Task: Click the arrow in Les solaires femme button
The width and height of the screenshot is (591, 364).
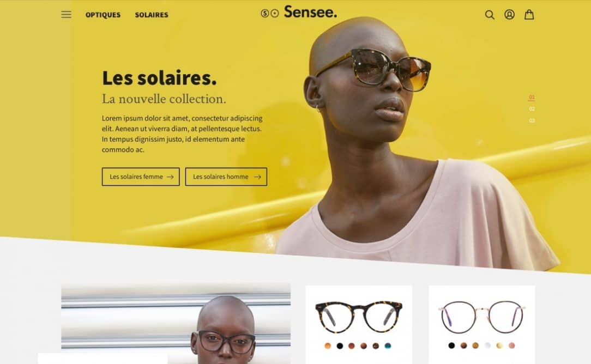Action: [x=170, y=177]
